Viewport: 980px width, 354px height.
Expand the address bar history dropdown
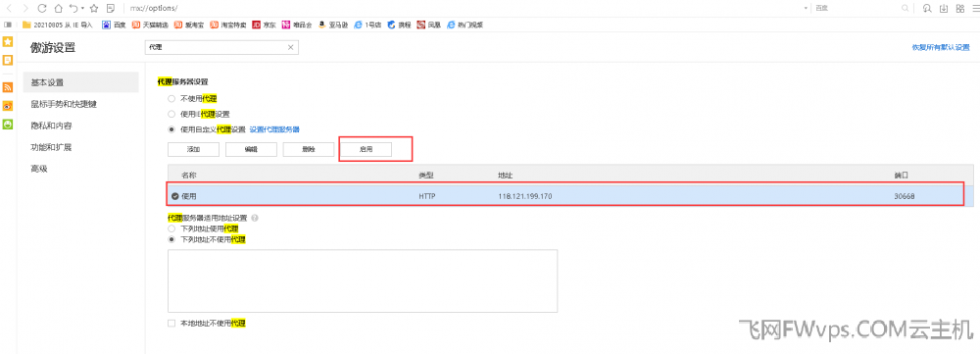(806, 8)
